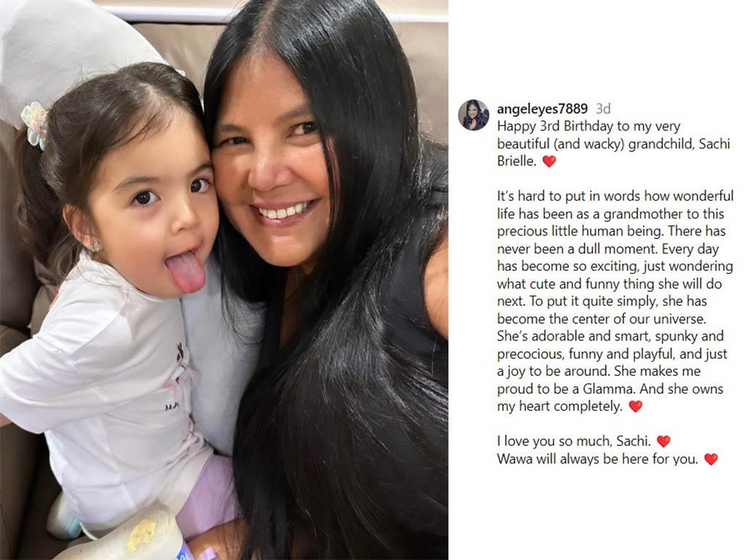Click the child's sparkly earring
747x560 pixels.
pyautogui.click(x=95, y=246)
